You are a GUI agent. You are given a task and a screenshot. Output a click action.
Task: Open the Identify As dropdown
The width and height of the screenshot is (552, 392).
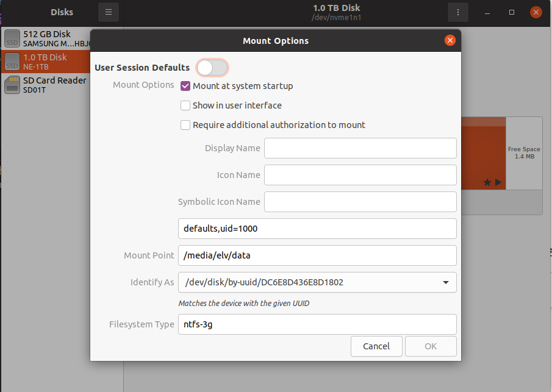pyautogui.click(x=317, y=282)
